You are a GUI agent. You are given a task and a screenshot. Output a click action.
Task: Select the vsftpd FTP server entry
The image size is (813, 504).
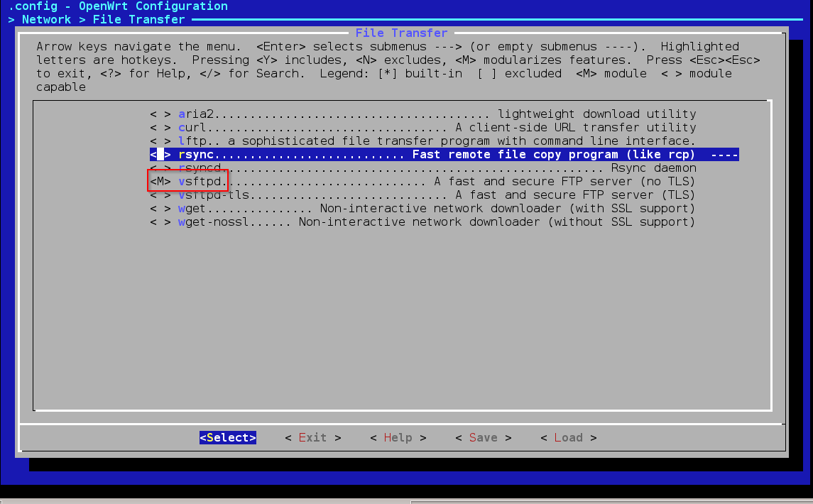(437, 182)
